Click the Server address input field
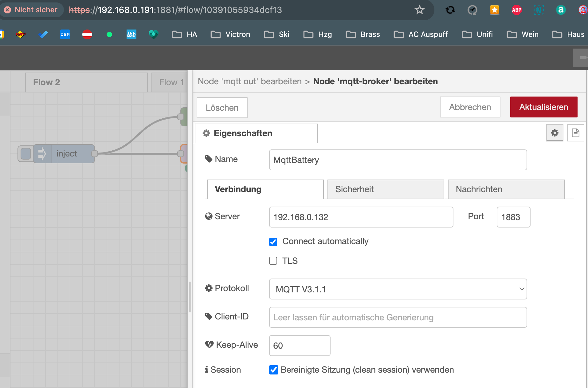 pos(361,217)
